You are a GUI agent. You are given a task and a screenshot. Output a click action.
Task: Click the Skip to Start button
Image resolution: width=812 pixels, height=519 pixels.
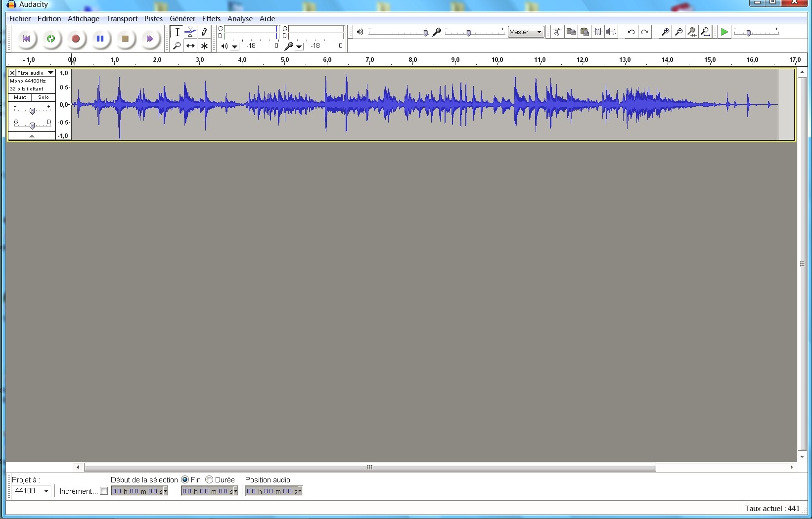[x=26, y=39]
